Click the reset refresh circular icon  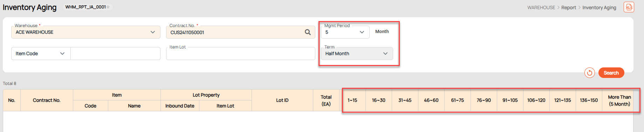coord(590,73)
